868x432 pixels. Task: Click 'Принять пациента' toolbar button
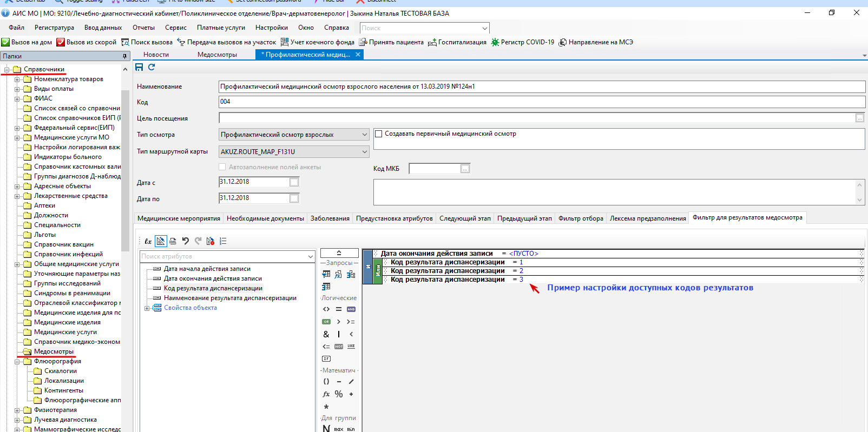[x=391, y=42]
